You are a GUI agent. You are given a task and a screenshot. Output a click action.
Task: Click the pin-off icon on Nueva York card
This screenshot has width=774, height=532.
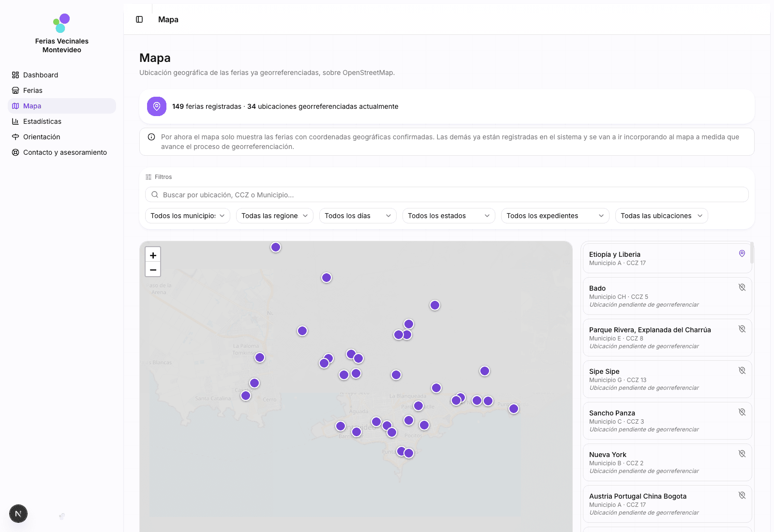pyautogui.click(x=742, y=454)
